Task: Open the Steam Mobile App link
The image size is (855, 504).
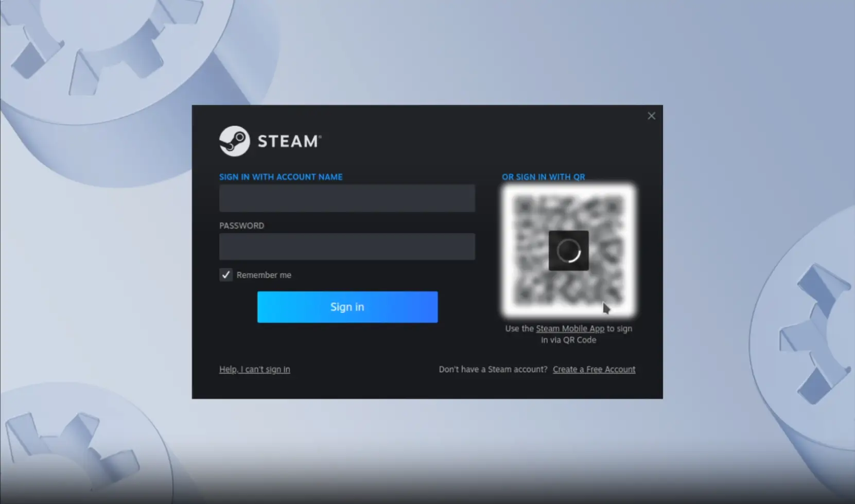Action: pos(570,328)
